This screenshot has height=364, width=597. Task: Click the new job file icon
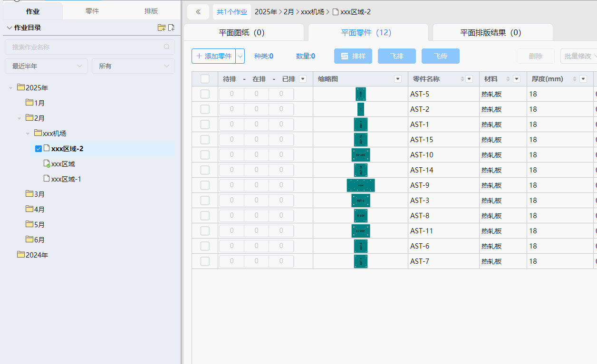171,28
